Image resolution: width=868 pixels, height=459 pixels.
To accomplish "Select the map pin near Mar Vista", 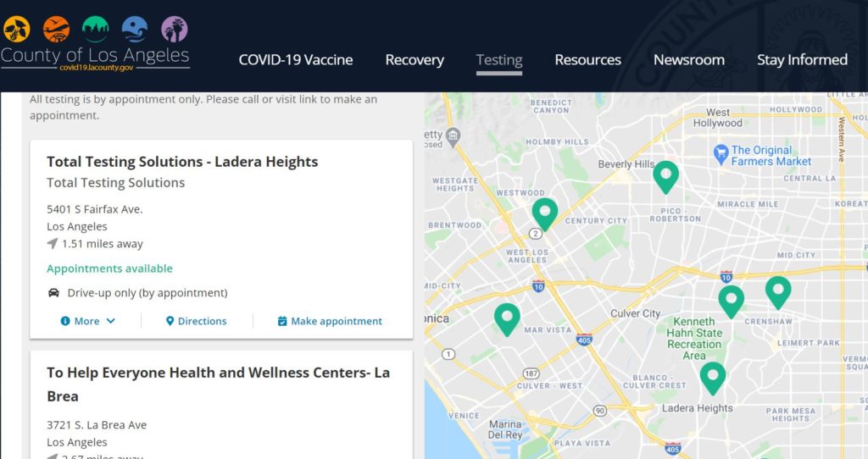I will (x=507, y=319).
